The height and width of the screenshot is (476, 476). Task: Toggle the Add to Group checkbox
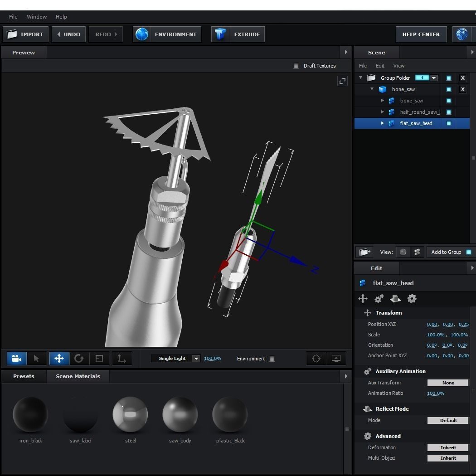(x=469, y=252)
